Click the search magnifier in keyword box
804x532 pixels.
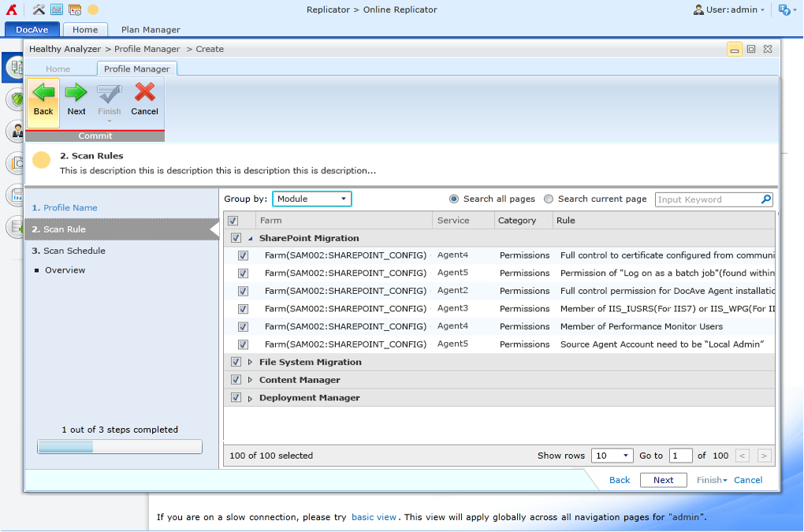[765, 199]
